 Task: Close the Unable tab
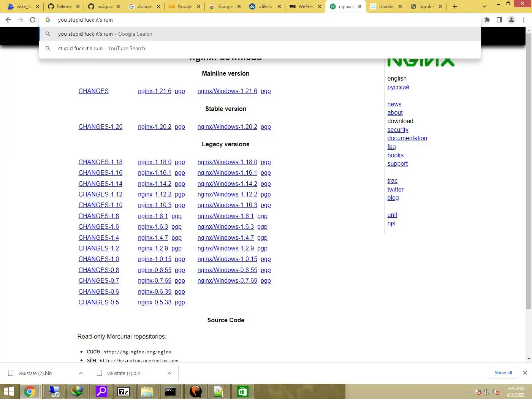tap(400, 6)
